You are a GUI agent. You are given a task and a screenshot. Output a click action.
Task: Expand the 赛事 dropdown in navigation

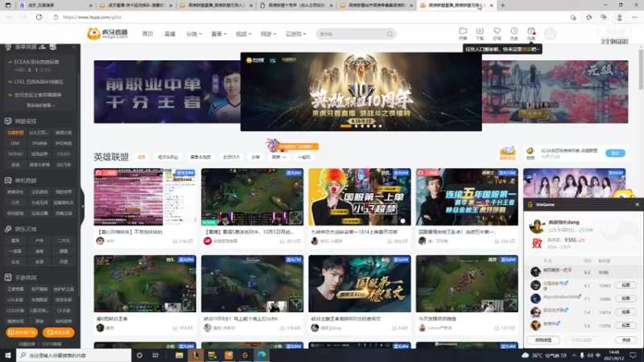click(x=218, y=34)
